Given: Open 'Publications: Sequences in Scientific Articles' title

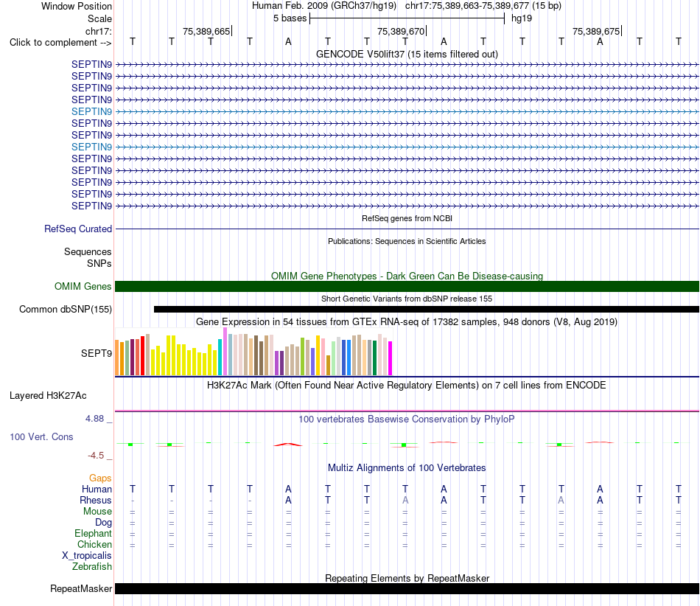Looking at the screenshot, I should (407, 241).
